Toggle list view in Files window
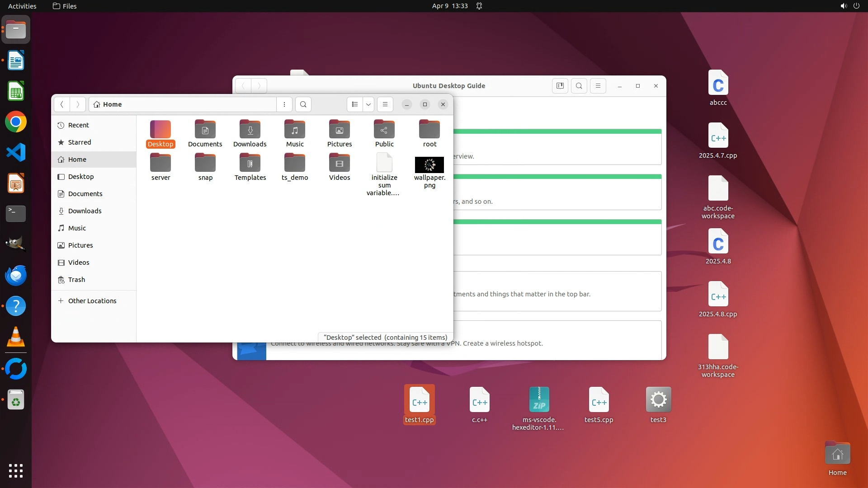This screenshot has height=488, width=868. point(355,104)
